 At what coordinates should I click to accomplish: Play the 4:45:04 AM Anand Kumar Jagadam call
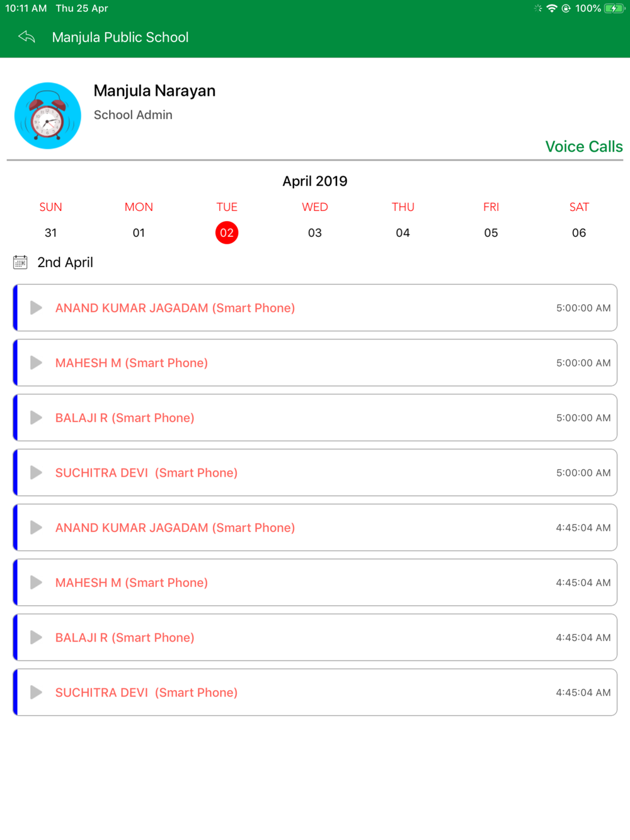[37, 528]
